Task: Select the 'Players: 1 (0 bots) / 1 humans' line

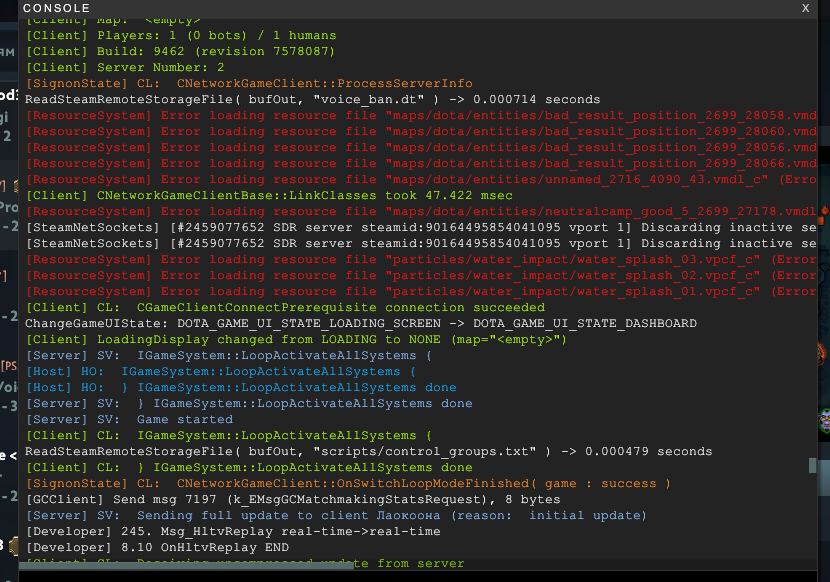Action: pyautogui.click(x=181, y=35)
